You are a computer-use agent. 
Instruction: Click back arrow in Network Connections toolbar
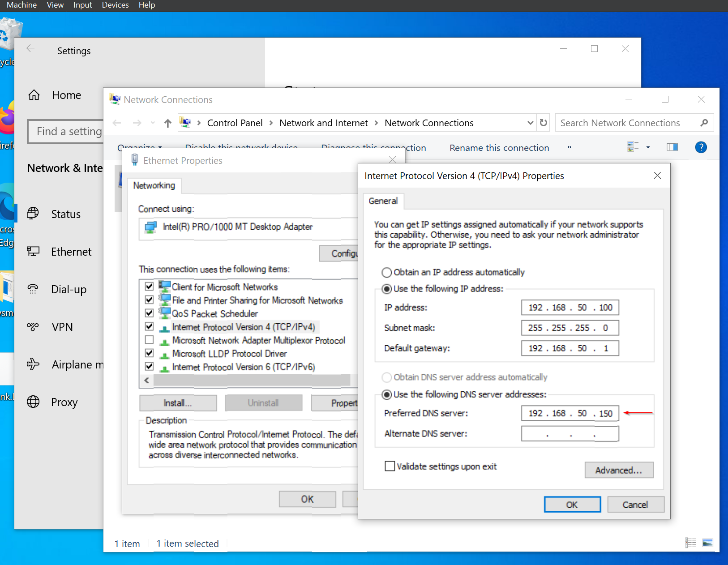point(117,123)
